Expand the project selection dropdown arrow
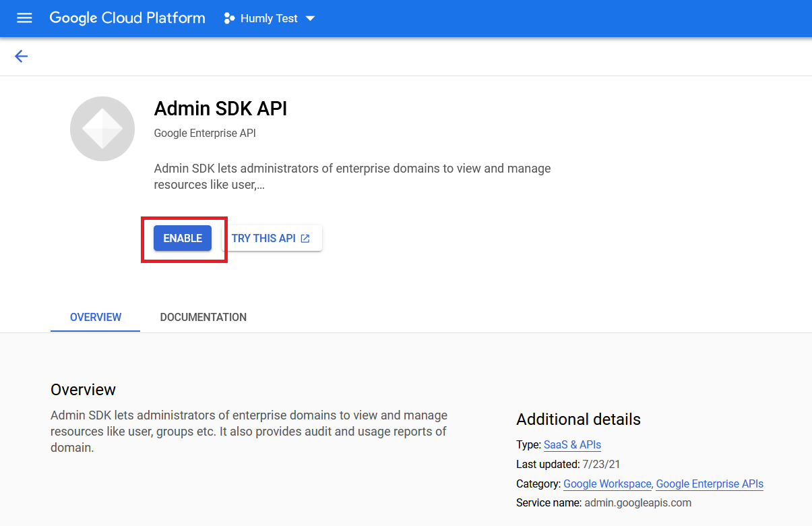Image resolution: width=812 pixels, height=526 pixels. click(x=310, y=18)
